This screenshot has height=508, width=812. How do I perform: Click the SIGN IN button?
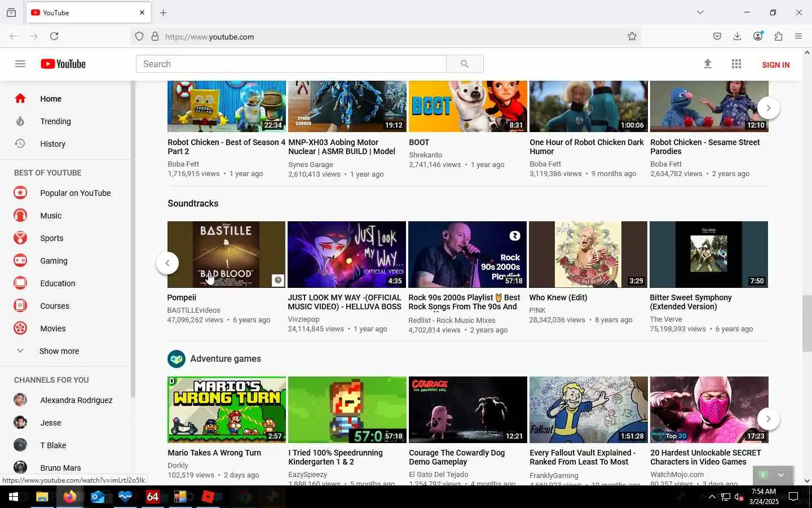coord(775,64)
